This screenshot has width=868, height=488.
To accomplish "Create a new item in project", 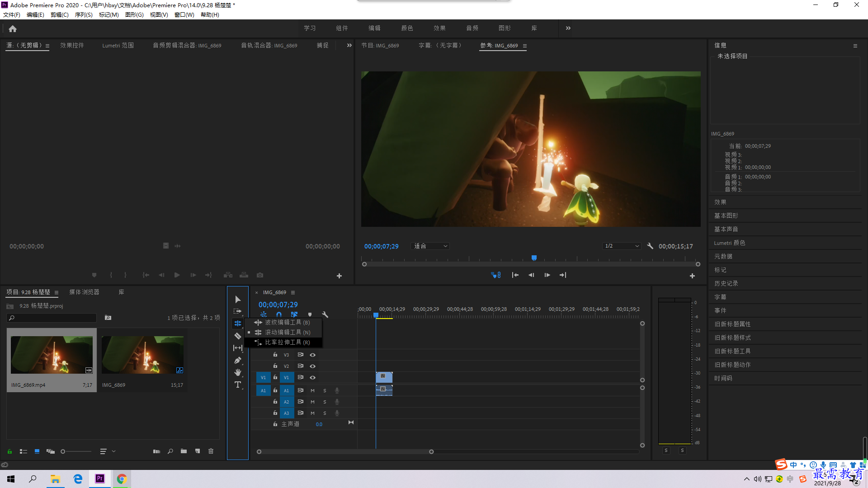I will [198, 451].
